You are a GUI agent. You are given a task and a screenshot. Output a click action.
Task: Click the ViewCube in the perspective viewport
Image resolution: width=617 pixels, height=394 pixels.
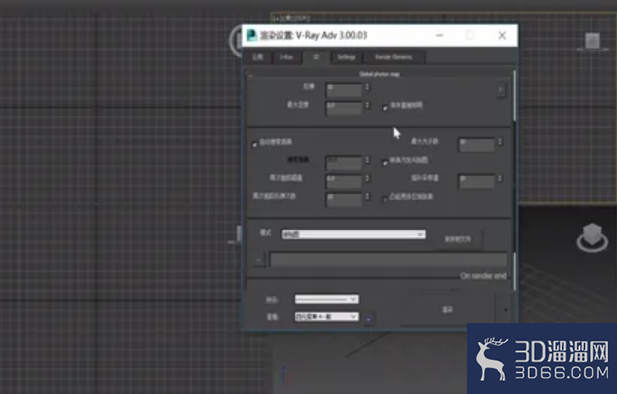click(x=592, y=237)
